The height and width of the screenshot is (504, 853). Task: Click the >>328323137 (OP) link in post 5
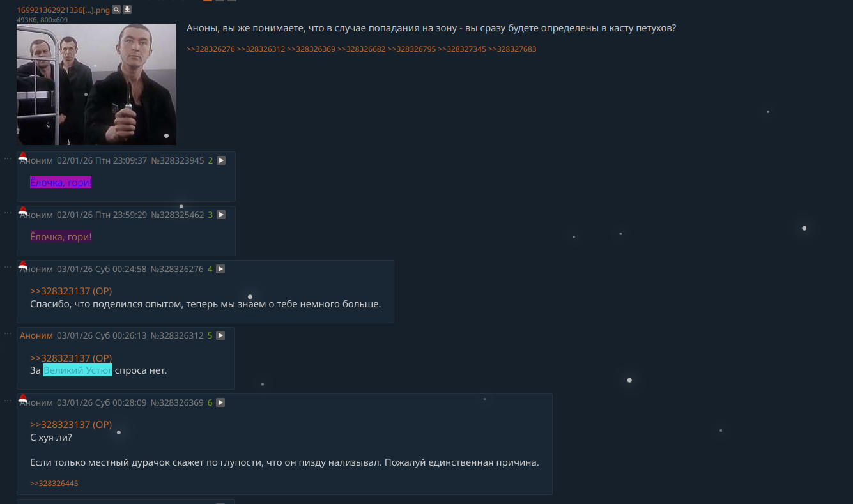coord(71,358)
